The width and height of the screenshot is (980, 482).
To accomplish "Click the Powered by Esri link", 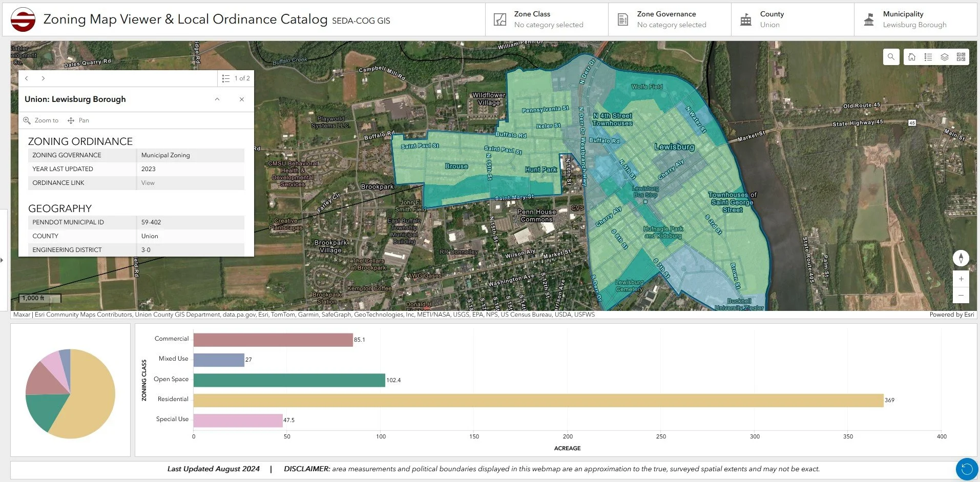I will (952, 315).
